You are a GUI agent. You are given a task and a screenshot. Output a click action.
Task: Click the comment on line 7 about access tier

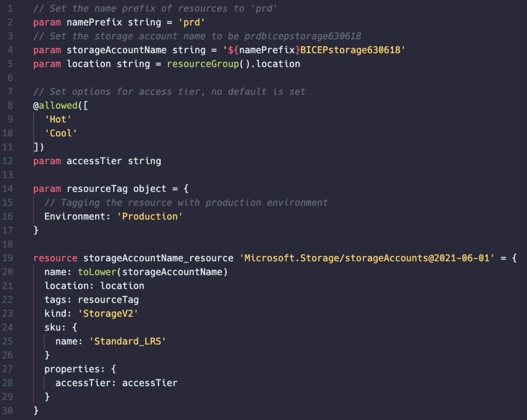tap(169, 92)
